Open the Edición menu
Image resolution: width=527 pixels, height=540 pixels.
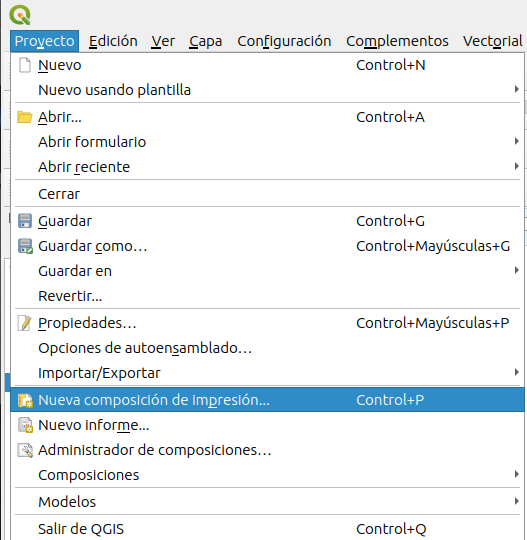pyautogui.click(x=113, y=41)
